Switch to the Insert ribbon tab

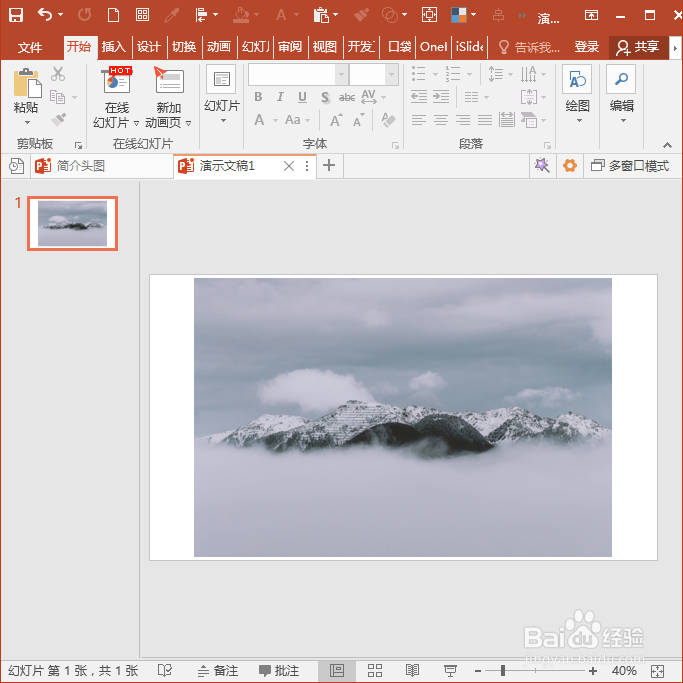114,47
